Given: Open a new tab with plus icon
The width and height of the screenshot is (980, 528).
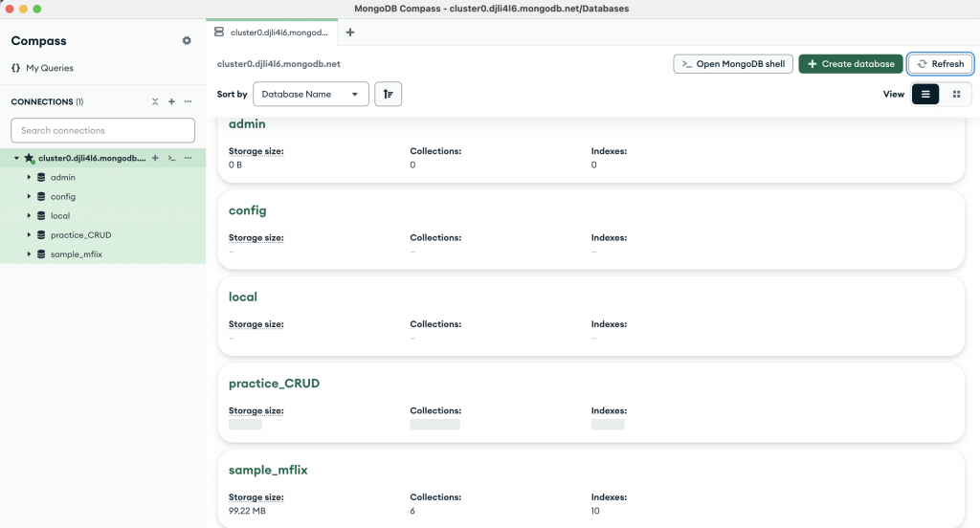Looking at the screenshot, I should click(x=350, y=33).
